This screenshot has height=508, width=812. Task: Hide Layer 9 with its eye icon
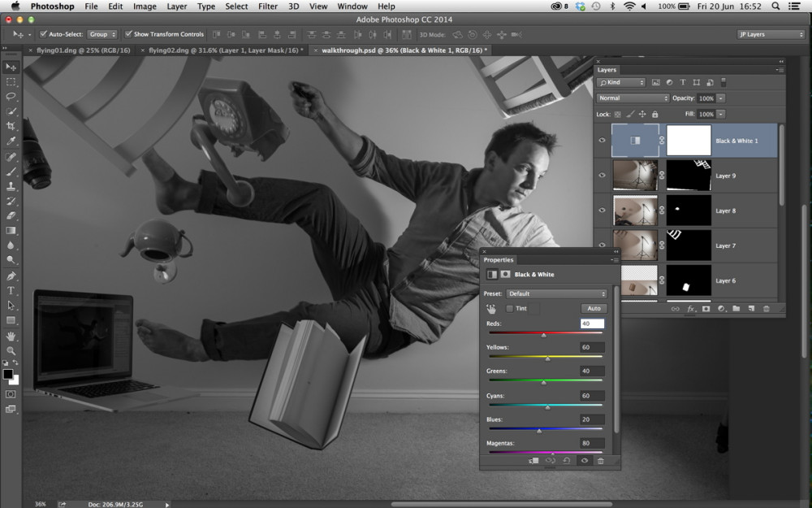tap(602, 176)
